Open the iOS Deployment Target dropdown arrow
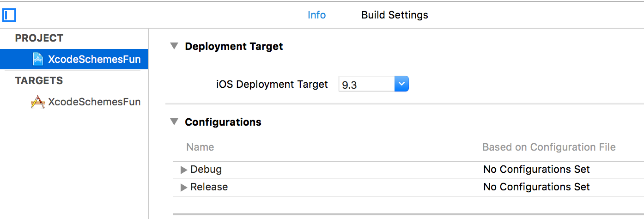Viewport: 644px width, 219px height. 401,84
